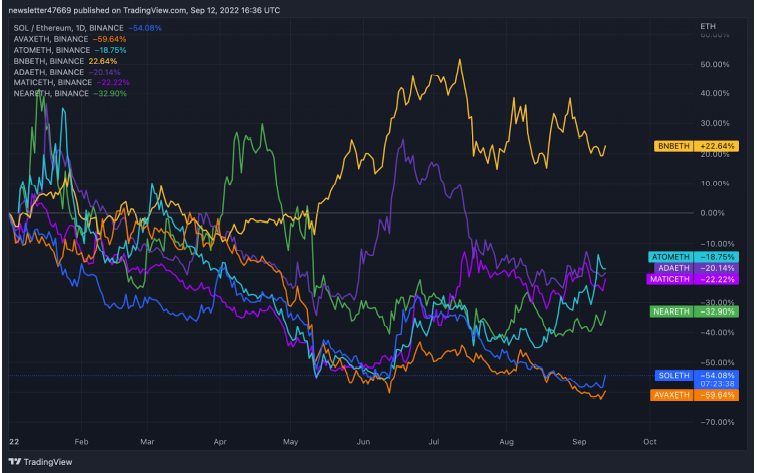This screenshot has width=757, height=473.
Task: Click the +22.64% value tag
Action: click(716, 146)
